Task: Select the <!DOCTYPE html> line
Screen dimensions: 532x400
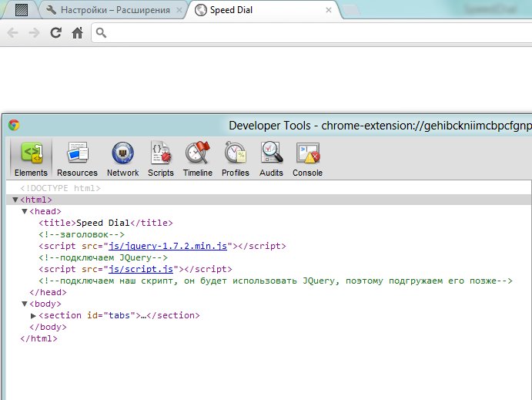Action: coord(60,188)
